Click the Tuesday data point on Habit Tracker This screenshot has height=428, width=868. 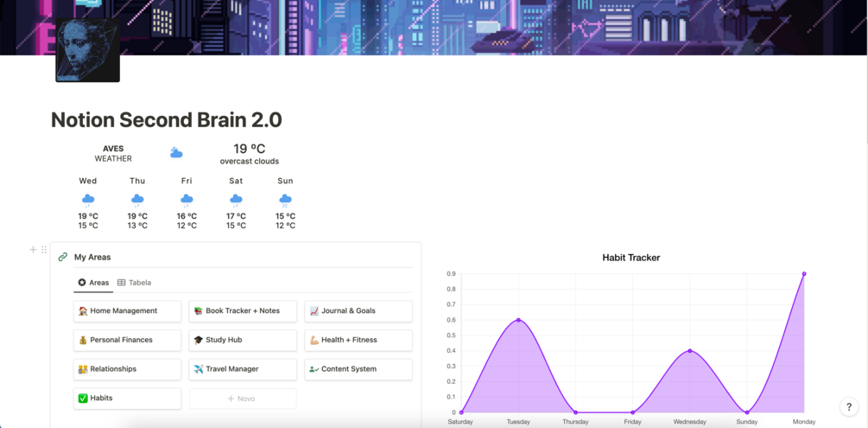tap(519, 319)
